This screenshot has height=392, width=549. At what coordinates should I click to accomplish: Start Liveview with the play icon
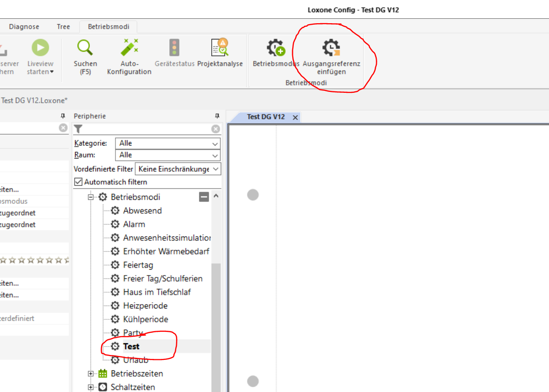(40, 48)
